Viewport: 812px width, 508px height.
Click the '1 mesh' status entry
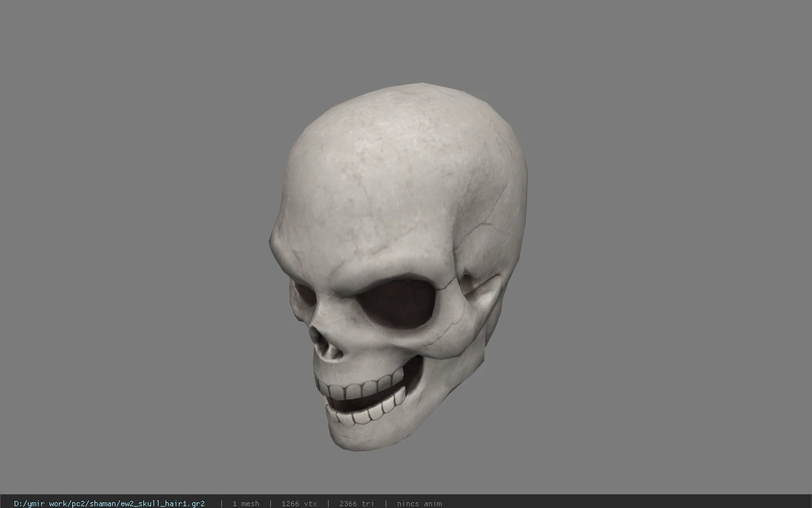click(x=246, y=504)
